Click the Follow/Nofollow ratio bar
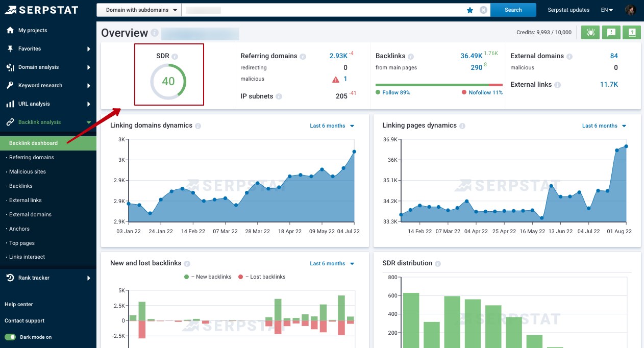Image resolution: width=644 pixels, height=348 pixels. (x=439, y=85)
